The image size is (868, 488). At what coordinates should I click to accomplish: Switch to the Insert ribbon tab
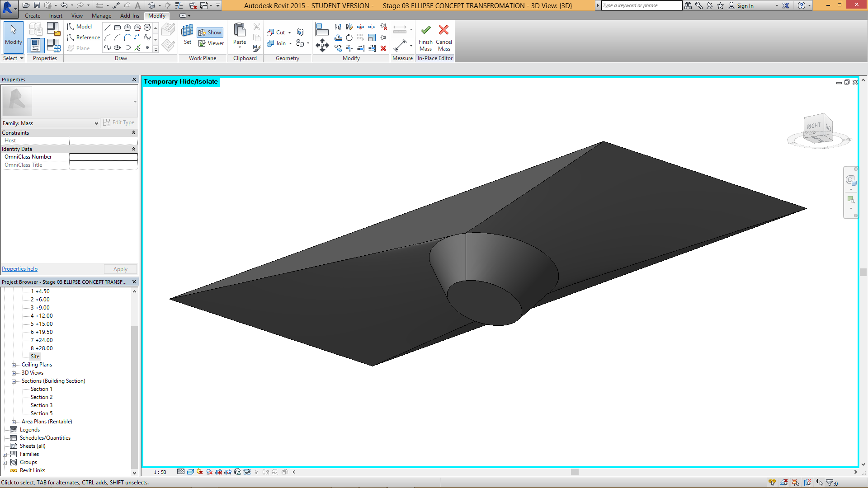pyautogui.click(x=56, y=16)
